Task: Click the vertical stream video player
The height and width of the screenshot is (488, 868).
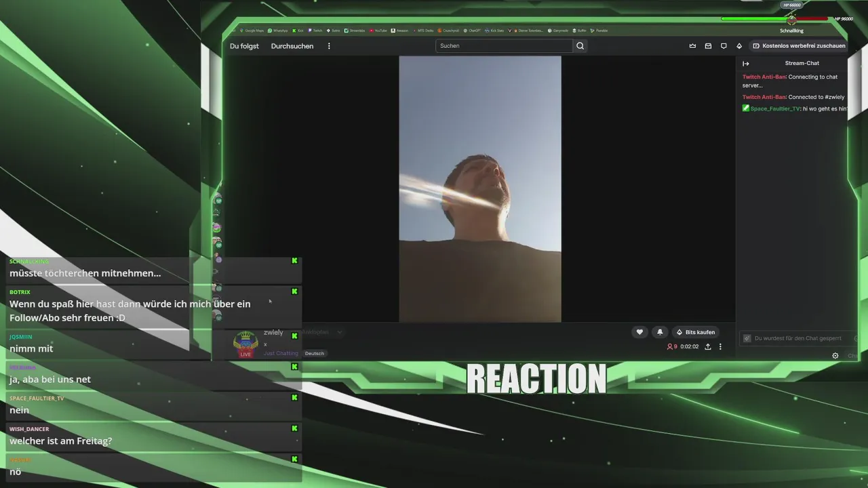Action: 480,189
